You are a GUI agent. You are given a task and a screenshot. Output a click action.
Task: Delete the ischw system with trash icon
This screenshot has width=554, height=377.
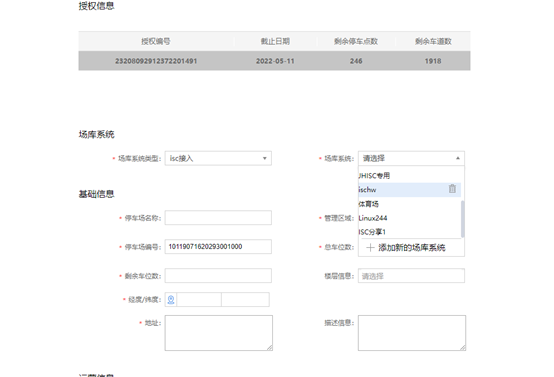452,189
